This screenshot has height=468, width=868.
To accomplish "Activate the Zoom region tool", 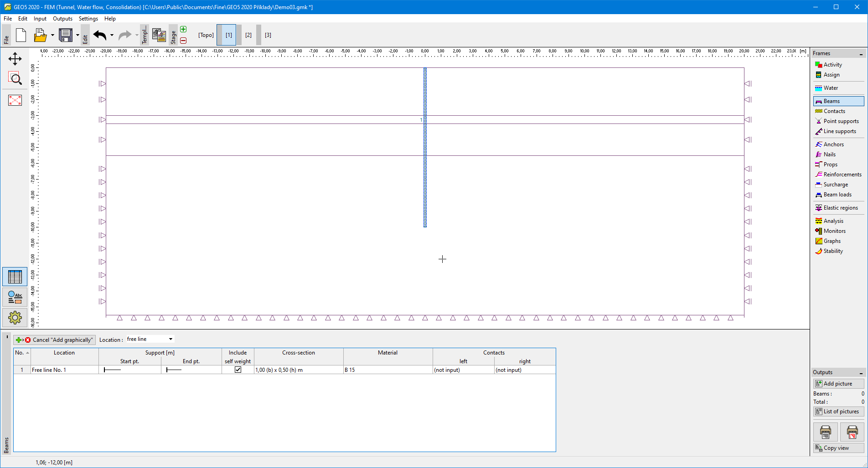I will [x=15, y=78].
